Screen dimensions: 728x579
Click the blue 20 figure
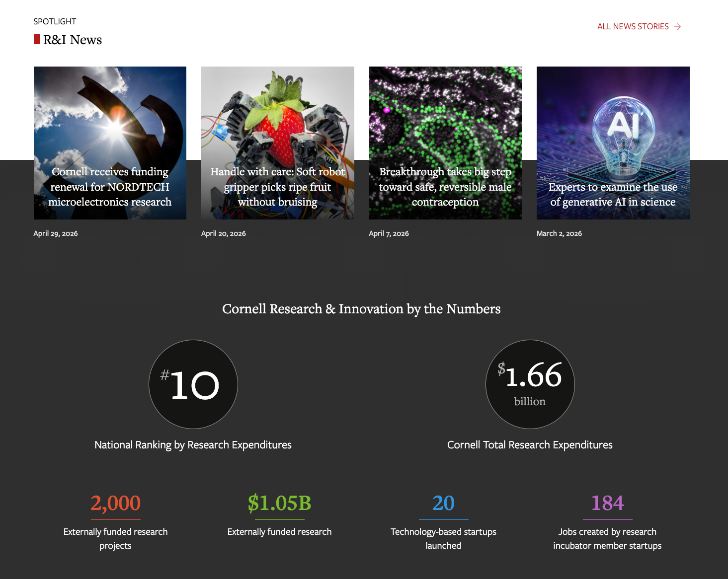(x=443, y=503)
